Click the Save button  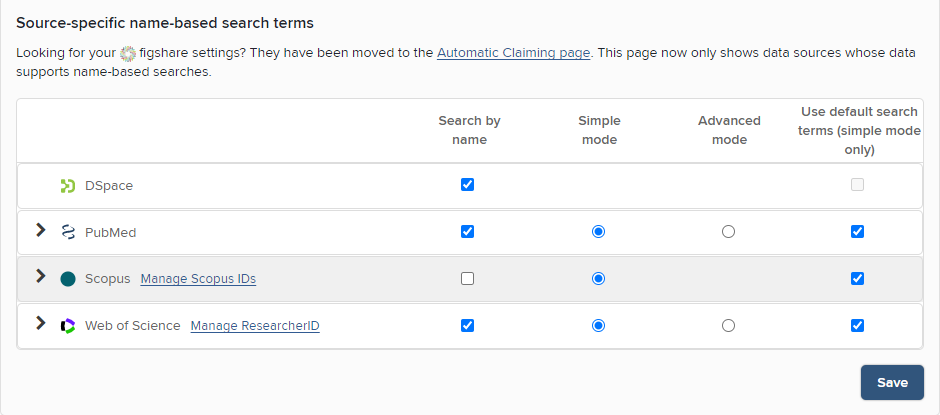[892, 382]
